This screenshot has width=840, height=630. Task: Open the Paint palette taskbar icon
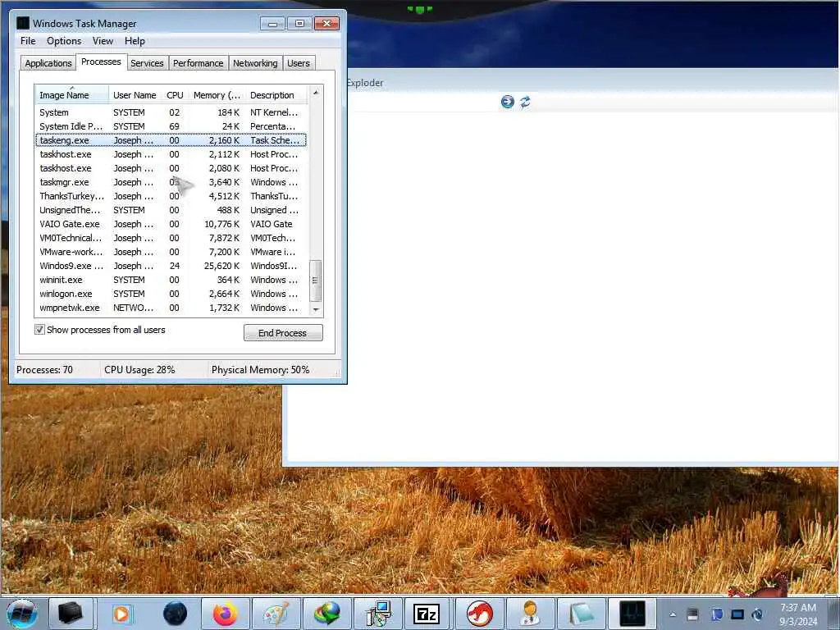point(276,614)
